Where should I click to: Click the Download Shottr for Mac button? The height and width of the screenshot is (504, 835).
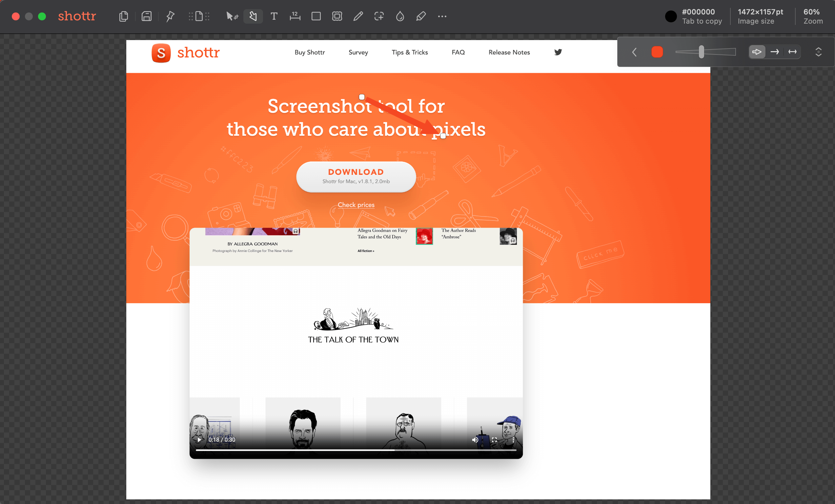coord(356,177)
